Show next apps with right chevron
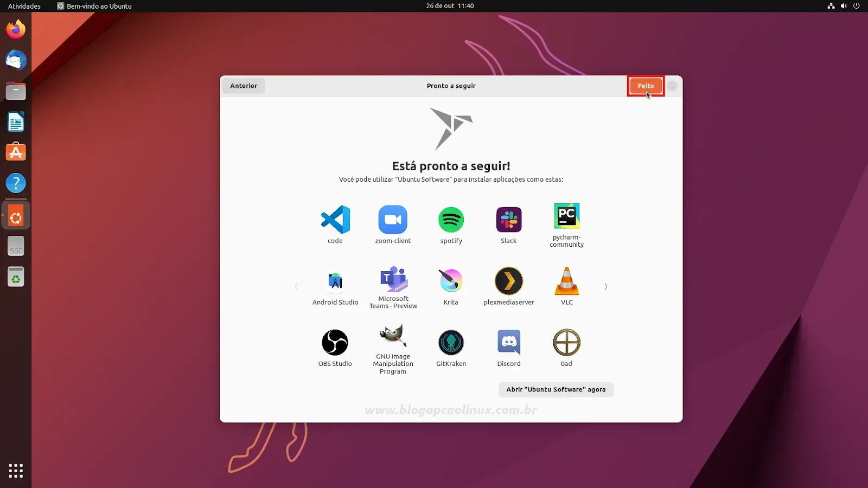 605,286
